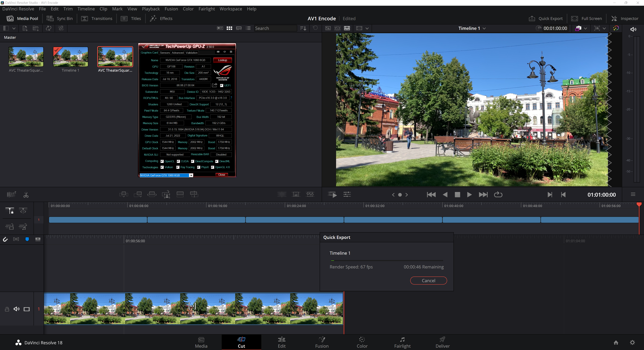Expand the Timeline 1 viewer dropdown

[484, 28]
